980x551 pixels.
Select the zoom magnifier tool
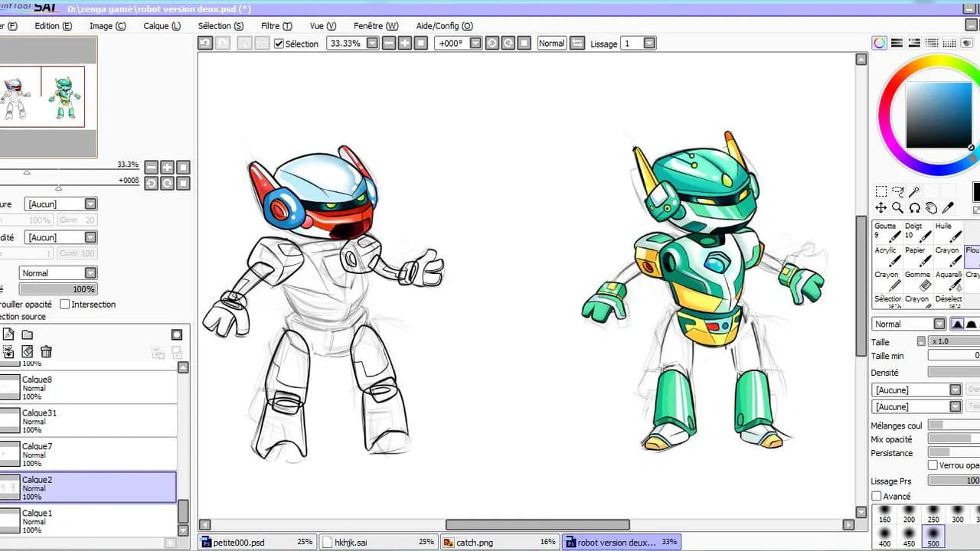(897, 207)
